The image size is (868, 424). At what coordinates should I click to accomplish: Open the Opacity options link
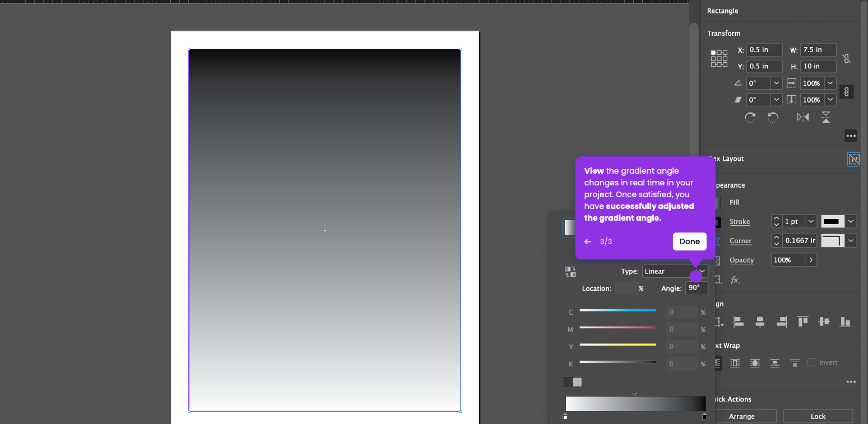coord(742,260)
